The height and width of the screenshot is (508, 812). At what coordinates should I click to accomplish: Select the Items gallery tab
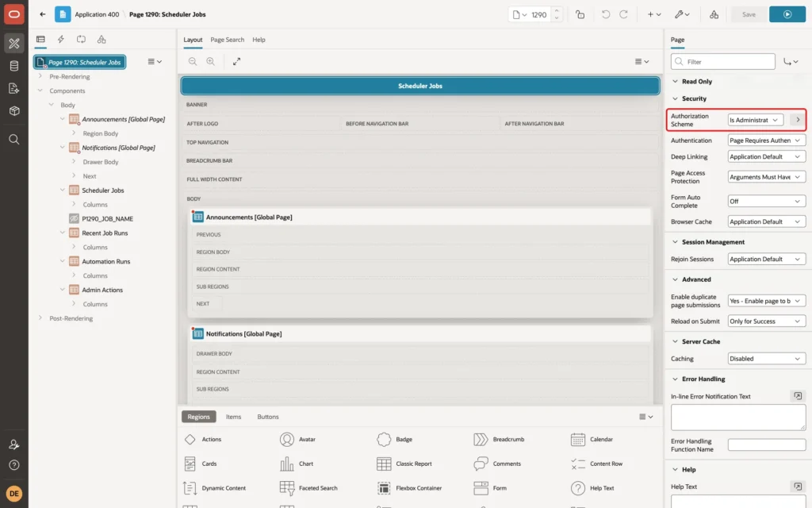233,417
